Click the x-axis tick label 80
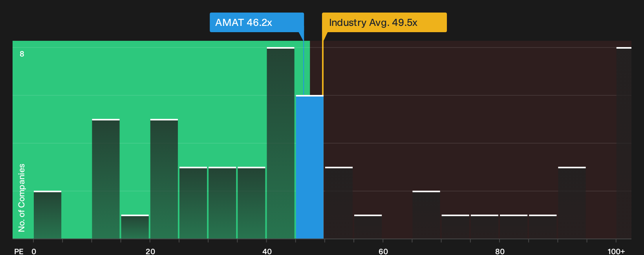This screenshot has height=255, width=644. [x=500, y=251]
